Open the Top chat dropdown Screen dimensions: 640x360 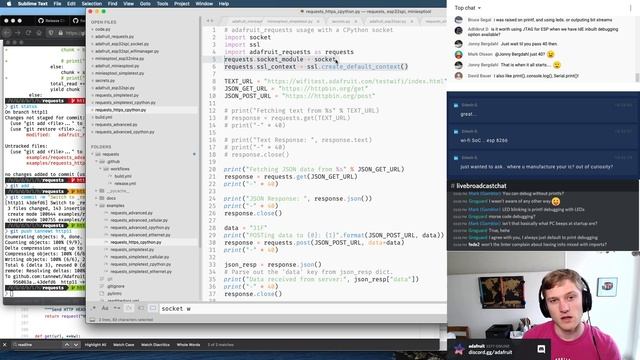click(x=468, y=8)
